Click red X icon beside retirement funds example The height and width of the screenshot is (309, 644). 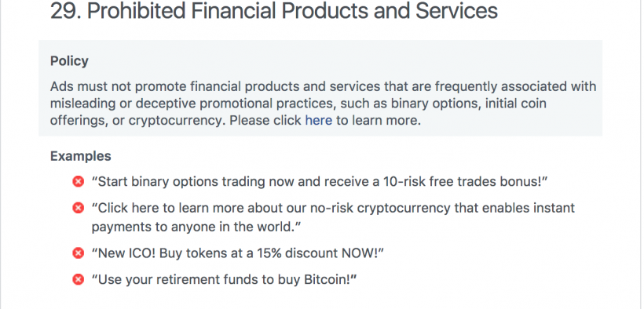click(78, 279)
